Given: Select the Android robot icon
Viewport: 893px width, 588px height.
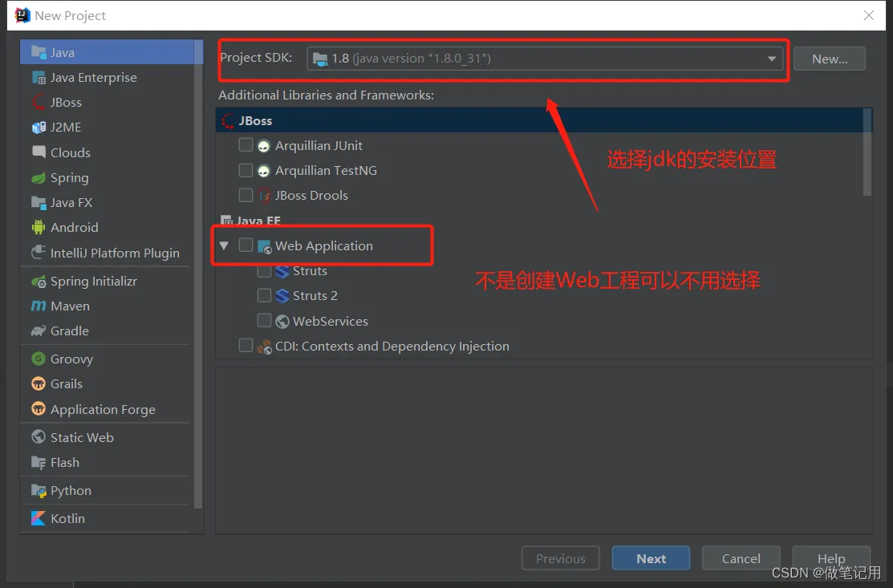Looking at the screenshot, I should pyautogui.click(x=39, y=228).
